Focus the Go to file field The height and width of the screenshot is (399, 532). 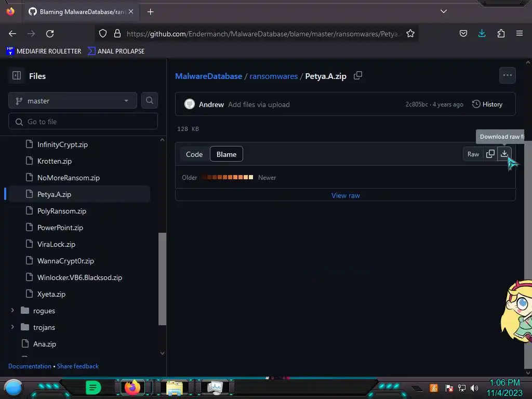click(83, 122)
